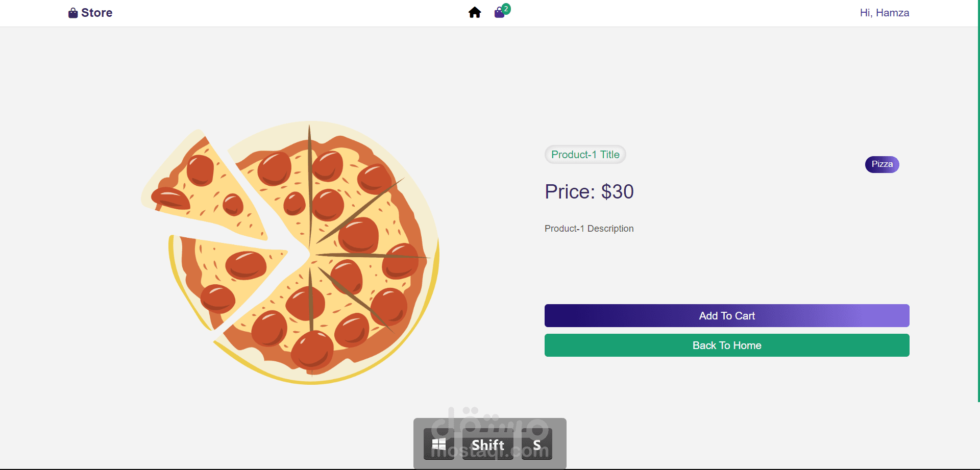Click the Product-1 Description text
Screen dimensions: 980x470
pos(589,229)
